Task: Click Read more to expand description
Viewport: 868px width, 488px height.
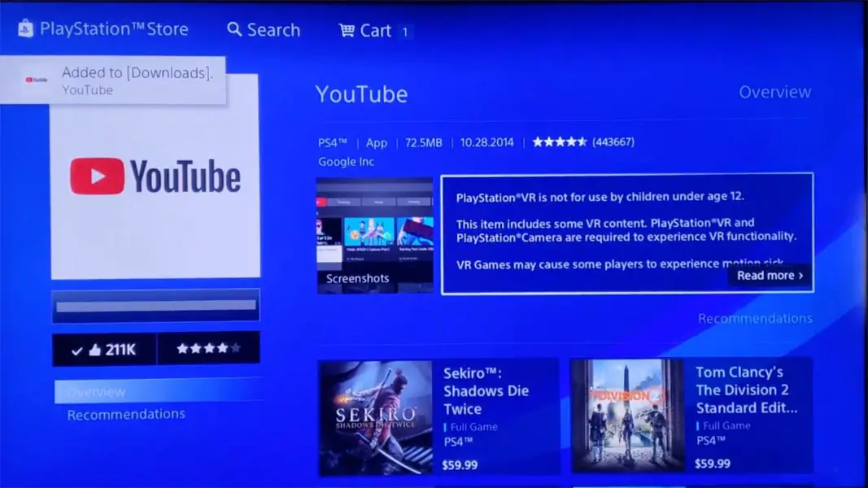Action: (x=770, y=276)
